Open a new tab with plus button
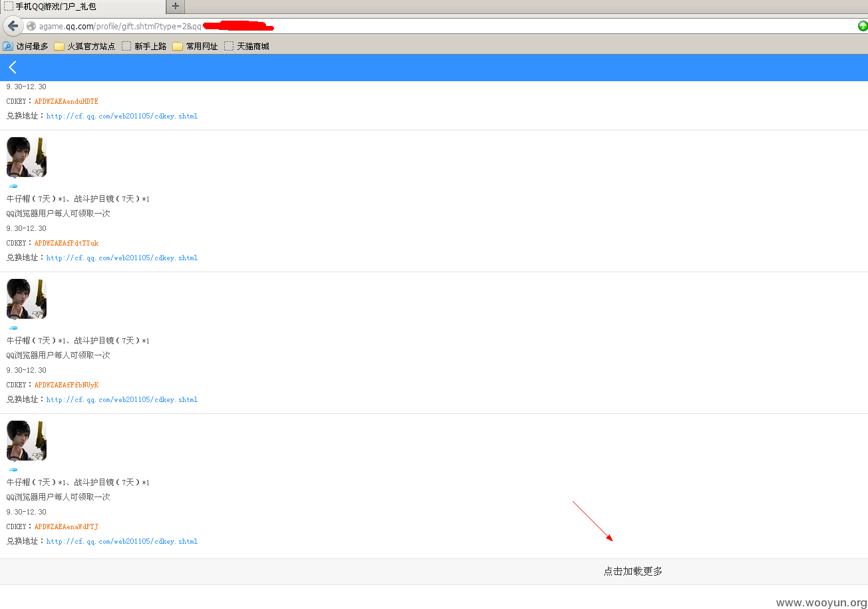Screen dimensions: 868x609 (x=176, y=6)
